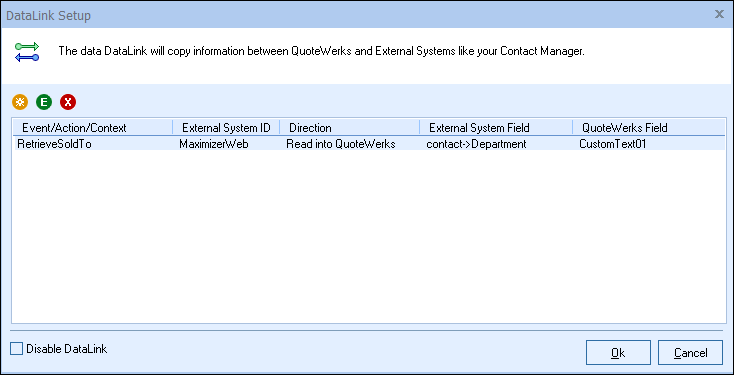
Task: Sort by the Event/Action/Context column header
Action: 92,127
